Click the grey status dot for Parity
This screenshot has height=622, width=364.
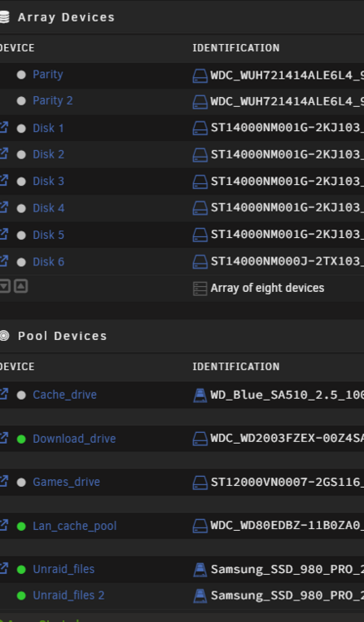[x=22, y=75]
